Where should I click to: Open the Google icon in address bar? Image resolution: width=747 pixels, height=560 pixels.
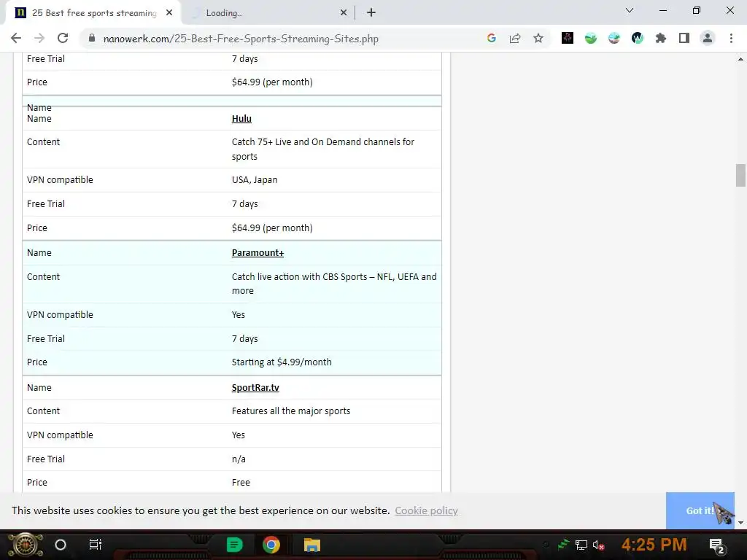tap(492, 38)
